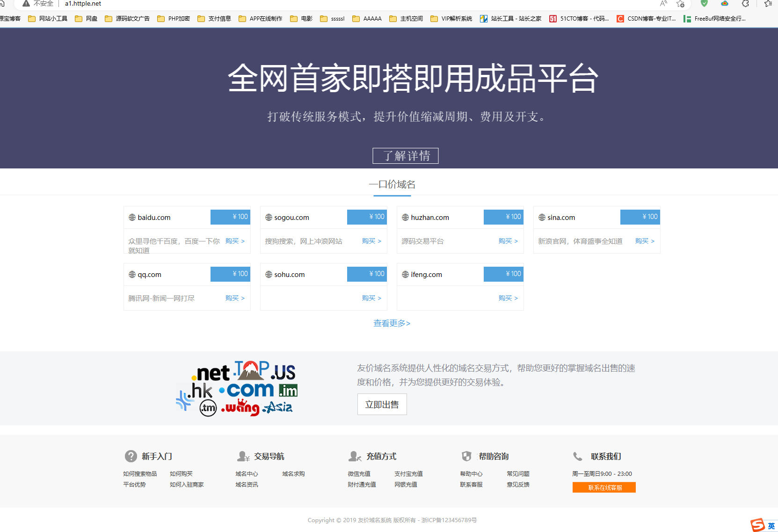Viewport: 778px width, 532px height.
Task: Click 购买 for baidu.com
Action: [x=235, y=241]
